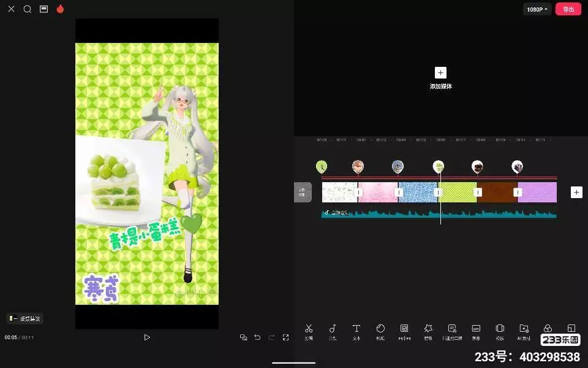
Task: Click the screen layout icon beside search
Action: point(44,9)
